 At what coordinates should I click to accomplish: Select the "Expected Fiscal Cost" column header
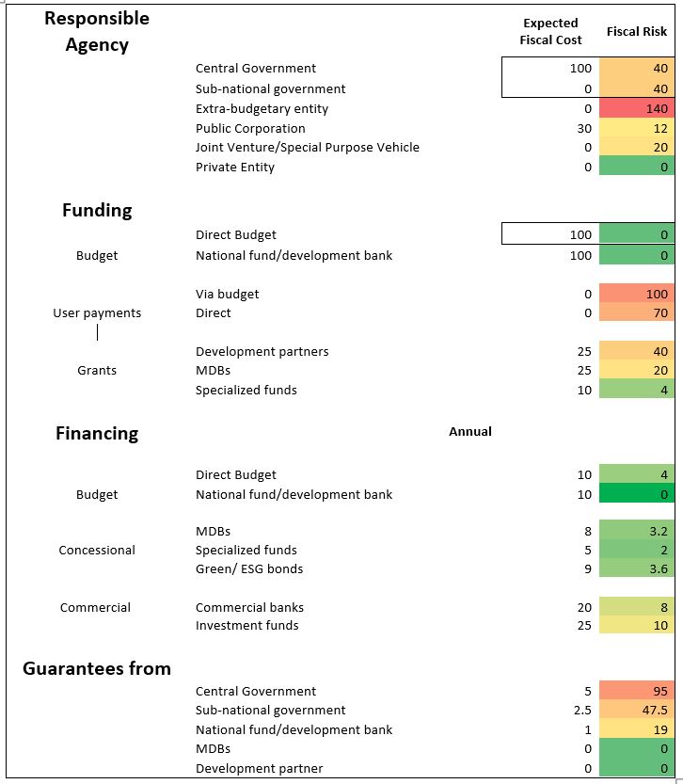click(x=550, y=31)
